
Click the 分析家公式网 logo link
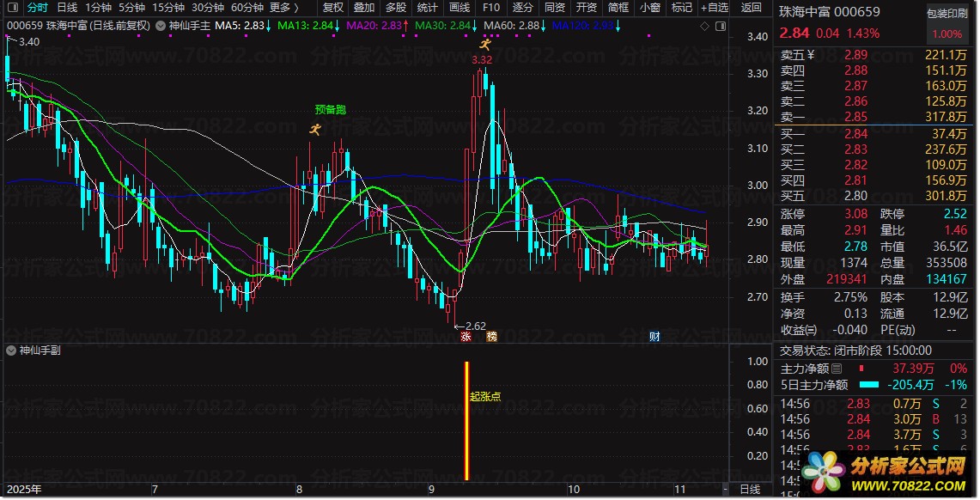(884, 473)
